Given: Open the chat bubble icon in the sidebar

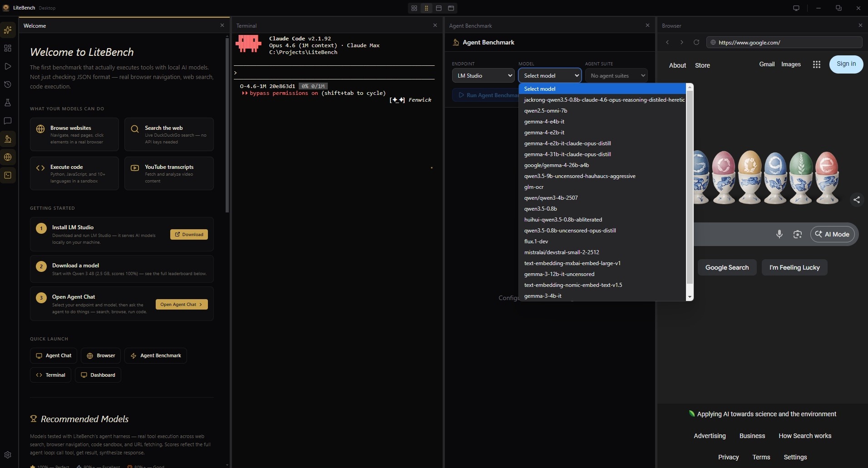Looking at the screenshot, I should (x=8, y=121).
